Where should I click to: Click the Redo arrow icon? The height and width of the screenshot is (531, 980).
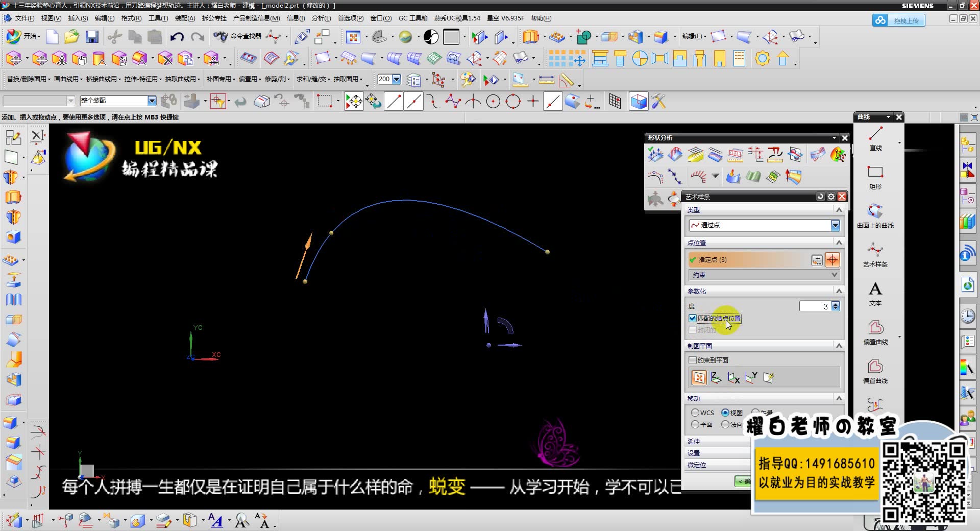(x=198, y=37)
